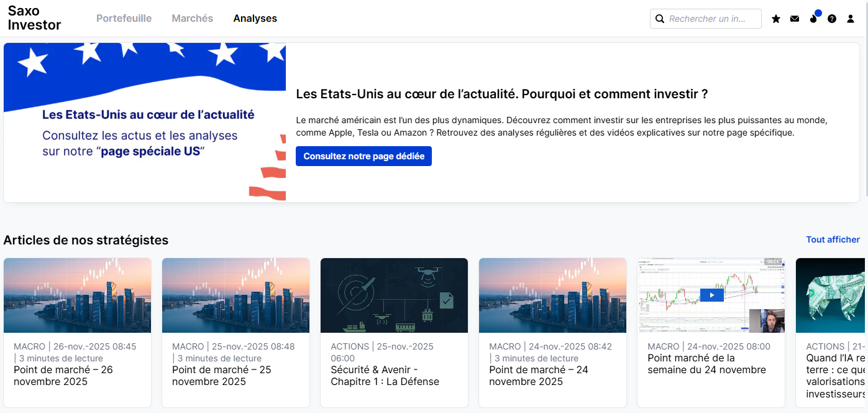Open the user profile icon
868x413 pixels.
[851, 19]
